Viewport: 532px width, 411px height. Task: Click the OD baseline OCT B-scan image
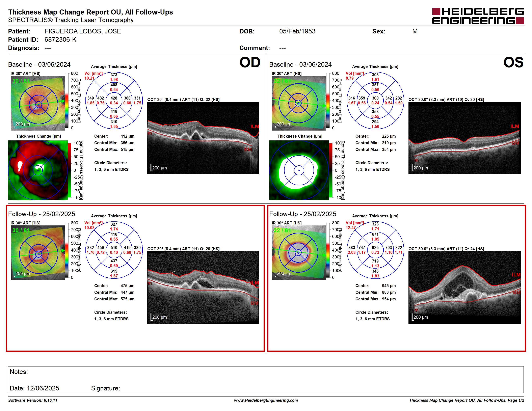[x=203, y=138]
